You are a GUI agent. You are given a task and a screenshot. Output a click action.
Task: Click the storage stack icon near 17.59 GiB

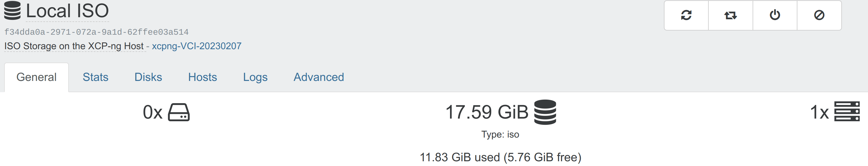click(x=545, y=112)
